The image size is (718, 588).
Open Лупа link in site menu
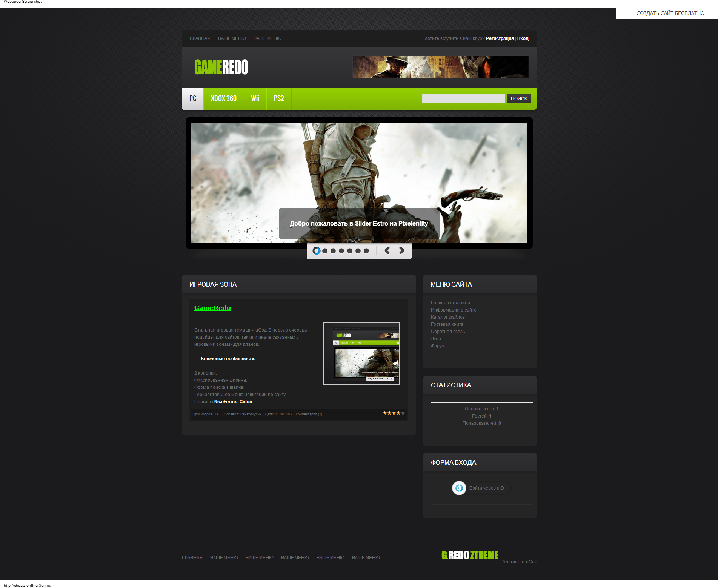point(436,339)
